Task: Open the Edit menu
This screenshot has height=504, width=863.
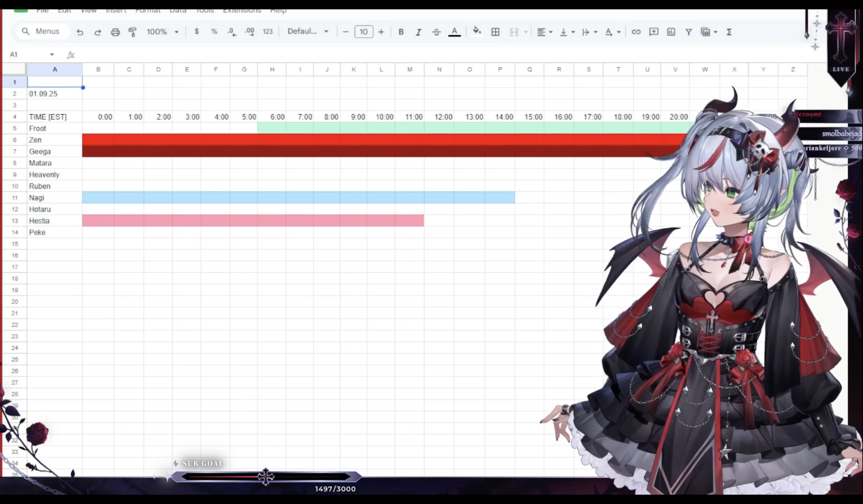Action: click(x=64, y=11)
